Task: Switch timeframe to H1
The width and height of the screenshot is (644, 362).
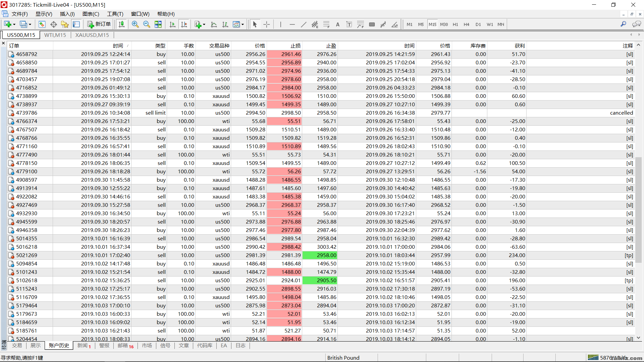Action: pos(455,24)
